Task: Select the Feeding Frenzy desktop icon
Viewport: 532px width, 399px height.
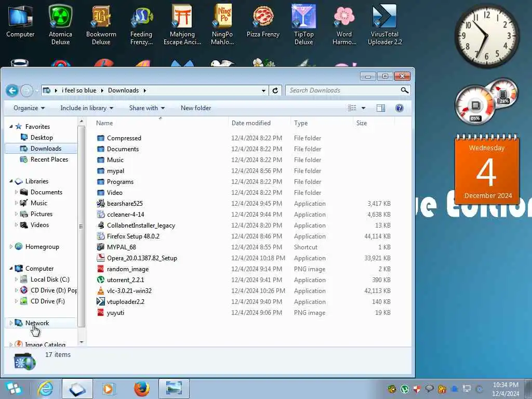Action: tap(141, 24)
